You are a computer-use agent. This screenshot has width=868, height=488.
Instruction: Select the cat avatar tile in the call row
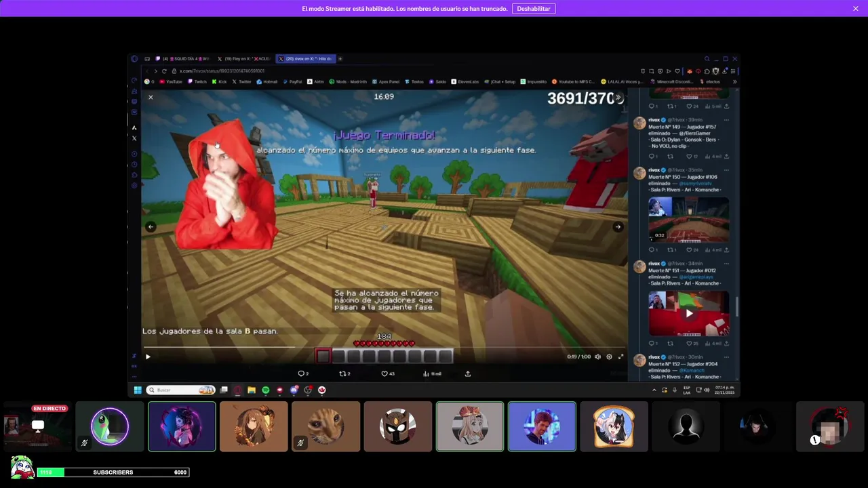325,426
